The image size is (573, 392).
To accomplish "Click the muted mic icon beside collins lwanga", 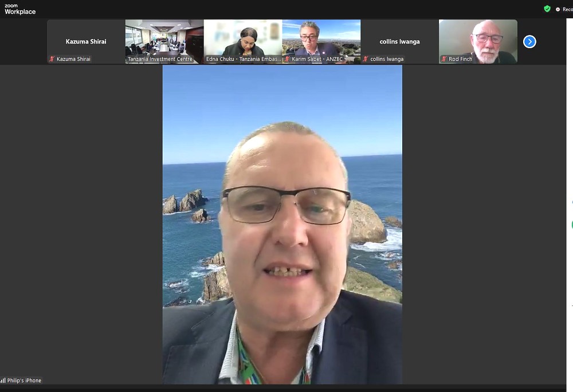I will [366, 59].
